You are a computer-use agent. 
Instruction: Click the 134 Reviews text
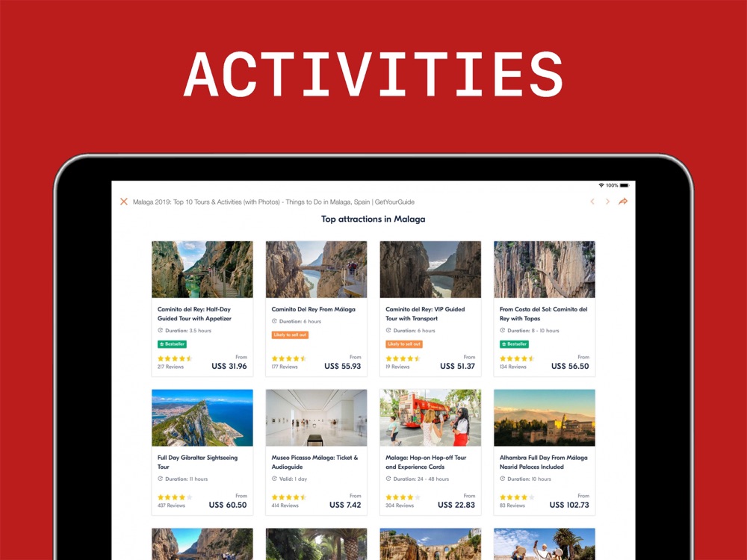click(512, 367)
